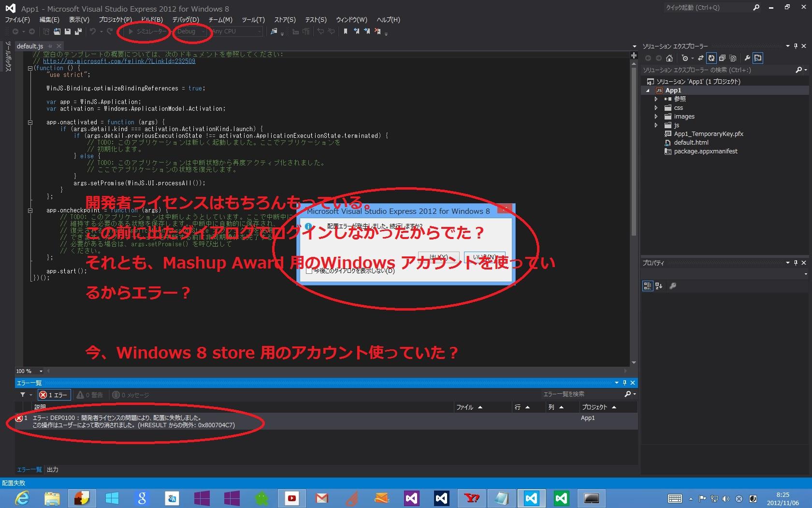Open the Debug configuration dropdown
The image size is (812, 508).
click(x=191, y=31)
